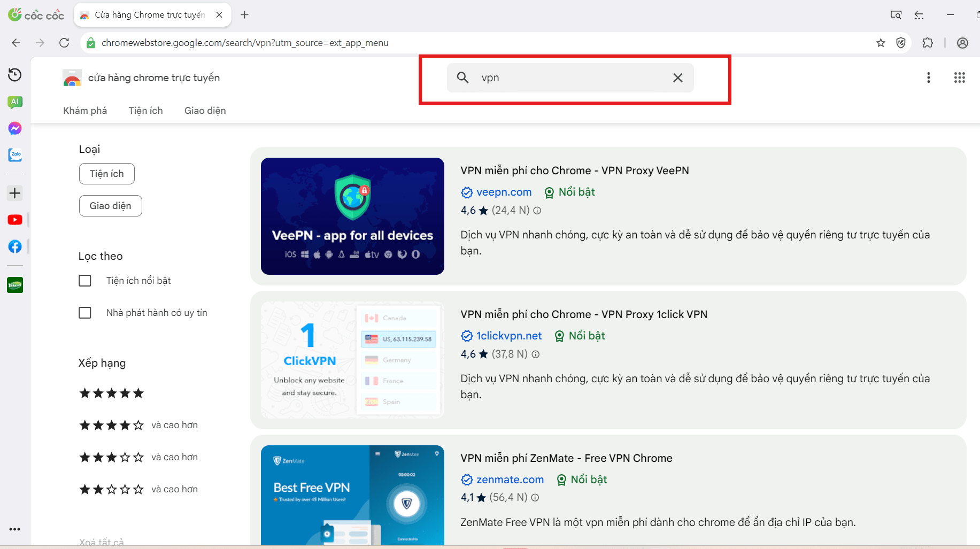The width and height of the screenshot is (980, 549).
Task: Open the user profile icon
Action: pyautogui.click(x=962, y=43)
